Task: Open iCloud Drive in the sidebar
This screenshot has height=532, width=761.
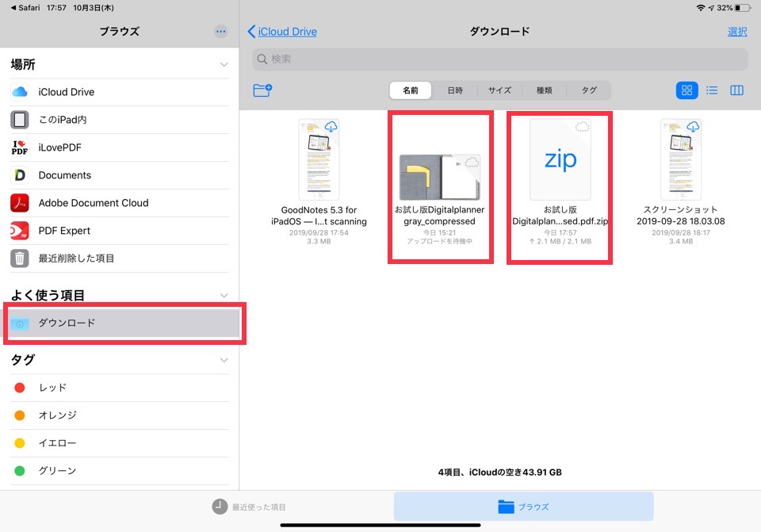Action: pyautogui.click(x=120, y=92)
